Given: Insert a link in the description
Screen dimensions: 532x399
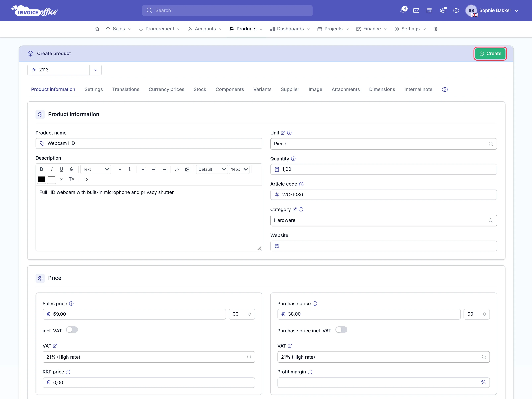Looking at the screenshot, I should [x=177, y=169].
